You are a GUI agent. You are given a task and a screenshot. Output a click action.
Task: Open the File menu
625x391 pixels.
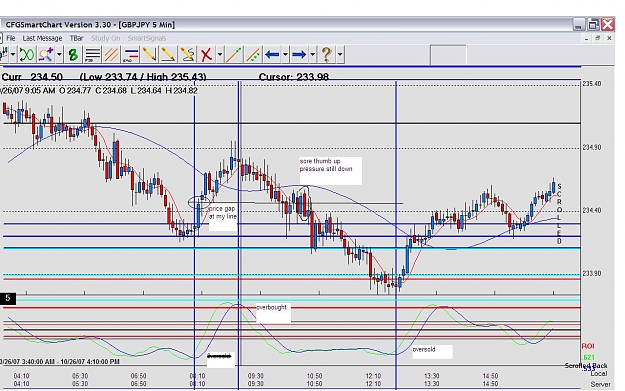tap(11, 38)
